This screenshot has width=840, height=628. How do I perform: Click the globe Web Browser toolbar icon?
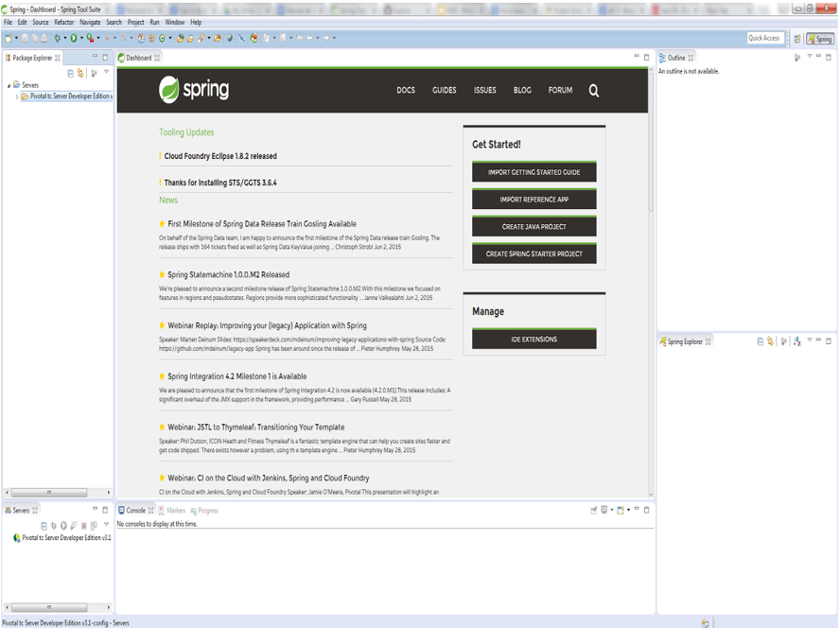tap(230, 38)
